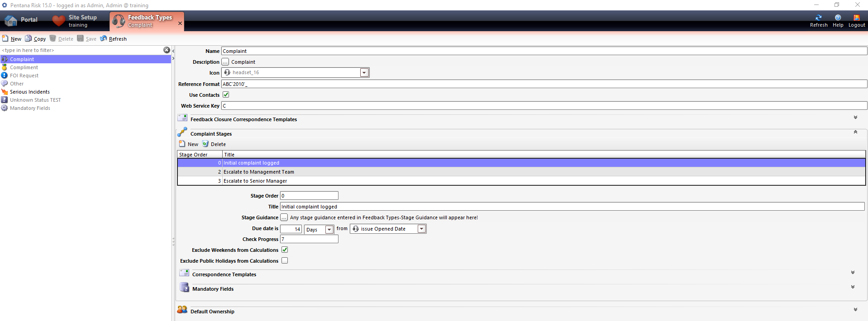Close the Feedback Types tab
868x321 pixels.
point(180,23)
